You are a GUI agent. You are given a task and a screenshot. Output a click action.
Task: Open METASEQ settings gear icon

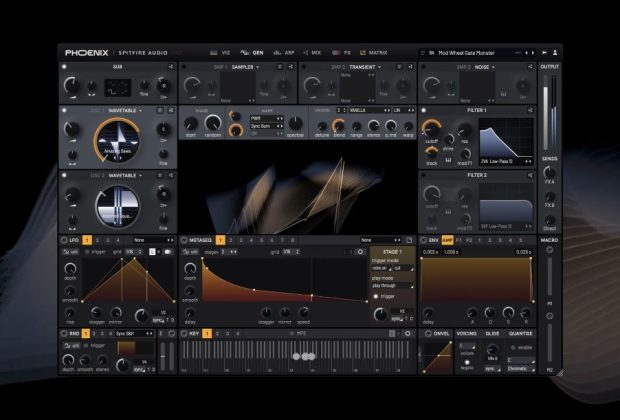pyautogui.click(x=360, y=252)
